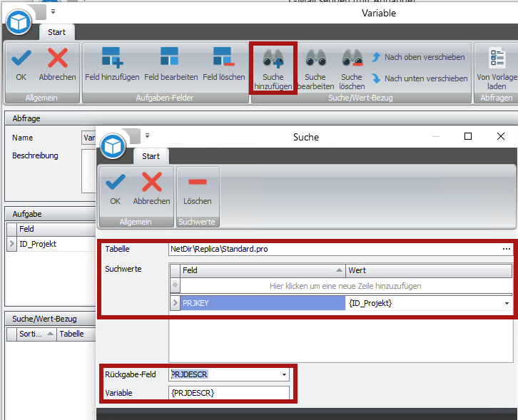The image size is (518, 420).
Task: Click the Feld column header in Aufgabe
Action: click(x=56, y=229)
